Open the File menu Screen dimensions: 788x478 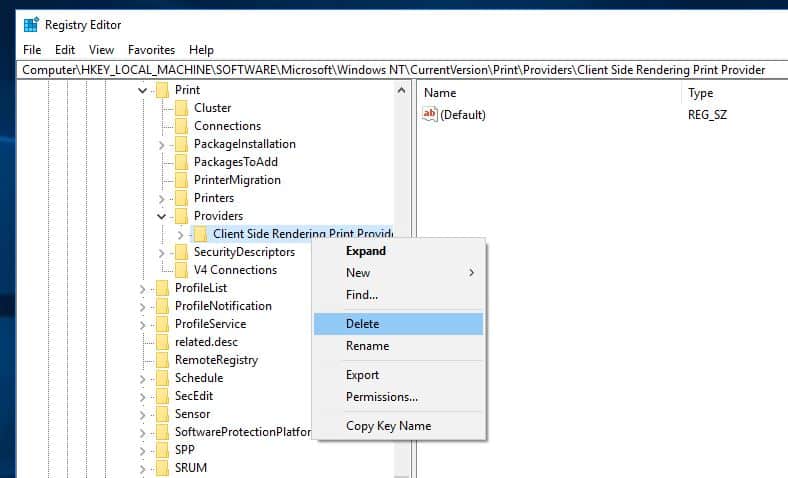(32, 50)
